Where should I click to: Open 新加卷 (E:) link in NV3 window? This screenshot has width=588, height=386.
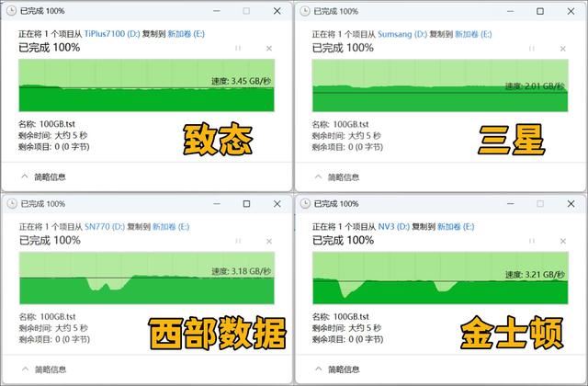[x=456, y=227]
